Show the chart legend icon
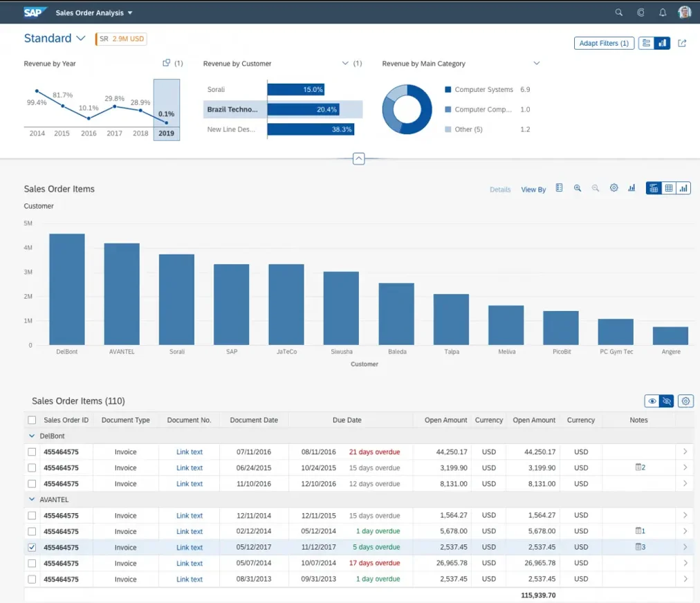700x603 pixels. [x=560, y=188]
